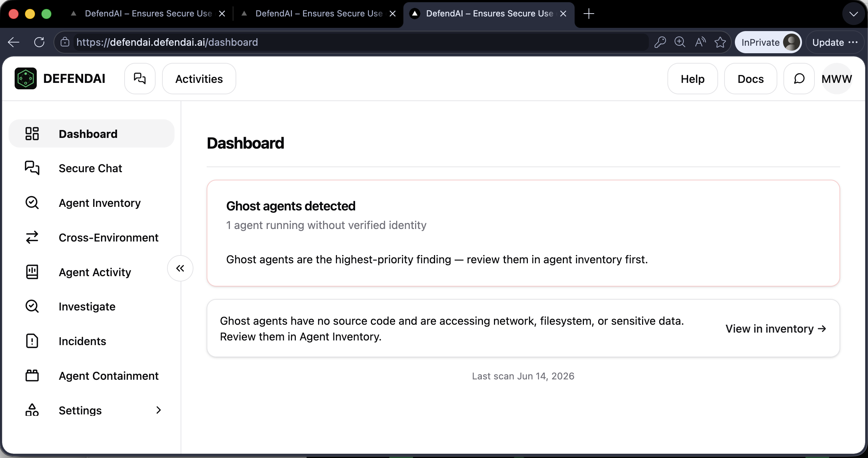The width and height of the screenshot is (868, 458).
Task: Expand the Settings submenu chevron
Action: (159, 410)
